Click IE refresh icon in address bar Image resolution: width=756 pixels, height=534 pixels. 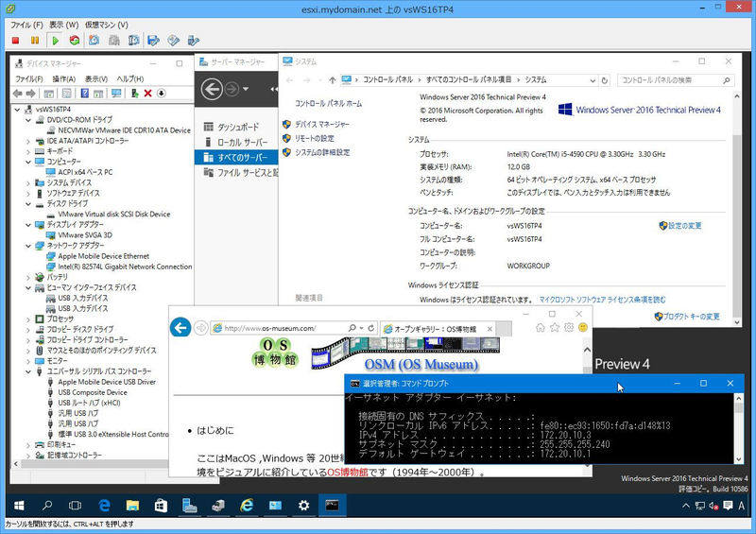(370, 328)
